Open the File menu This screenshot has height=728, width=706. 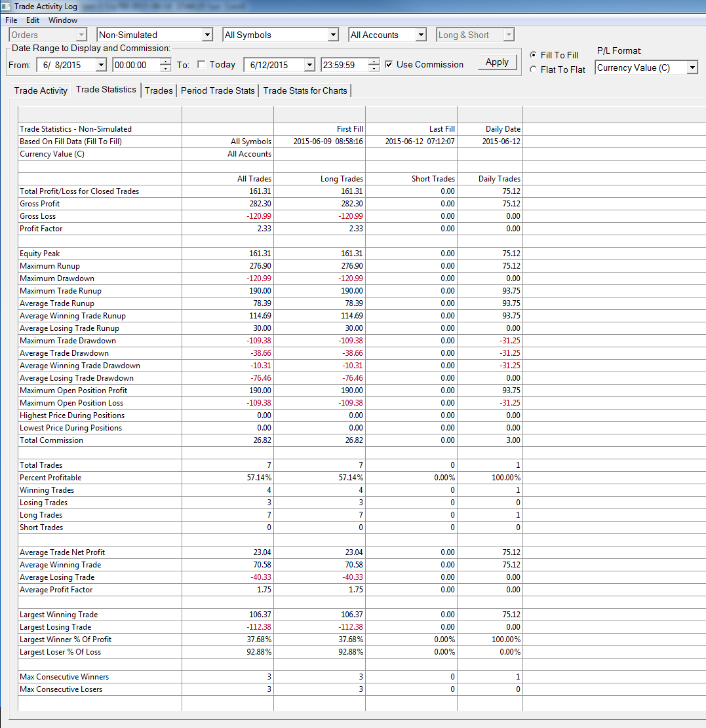tap(11, 20)
